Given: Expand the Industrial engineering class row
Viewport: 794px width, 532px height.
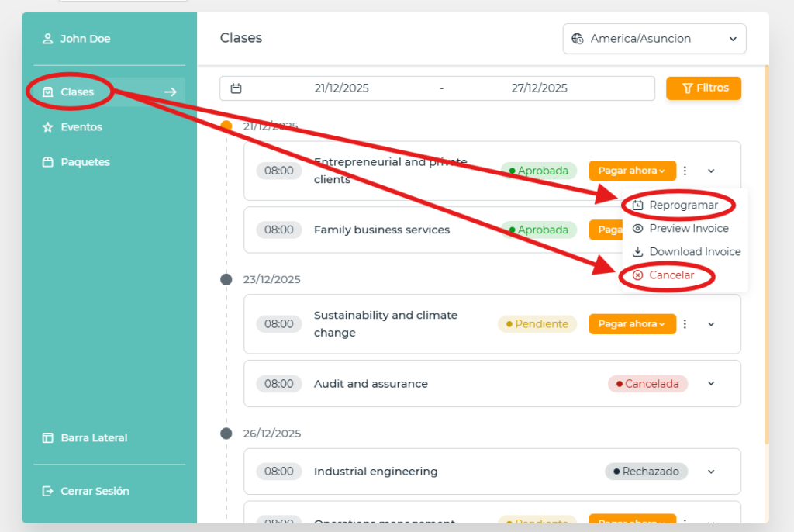Looking at the screenshot, I should coord(711,472).
